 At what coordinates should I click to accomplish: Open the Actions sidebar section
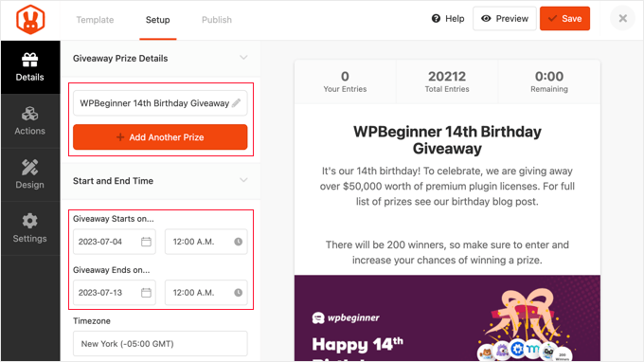point(30,120)
